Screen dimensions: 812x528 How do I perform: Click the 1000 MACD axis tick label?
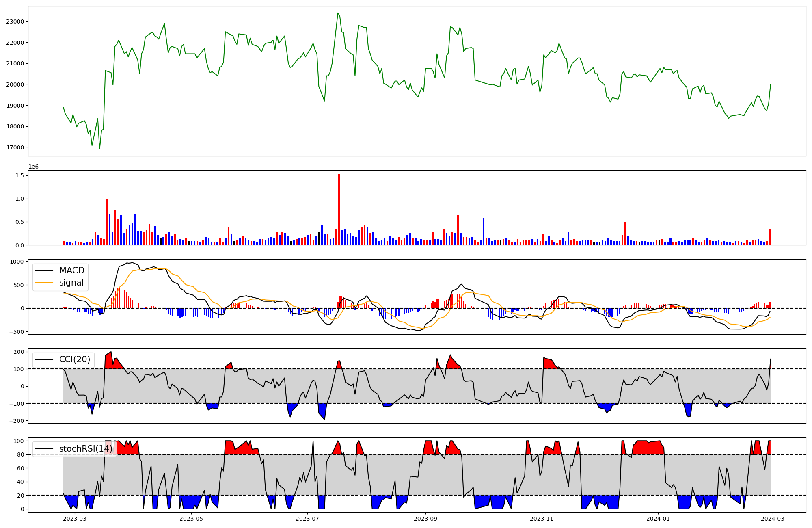coord(17,262)
